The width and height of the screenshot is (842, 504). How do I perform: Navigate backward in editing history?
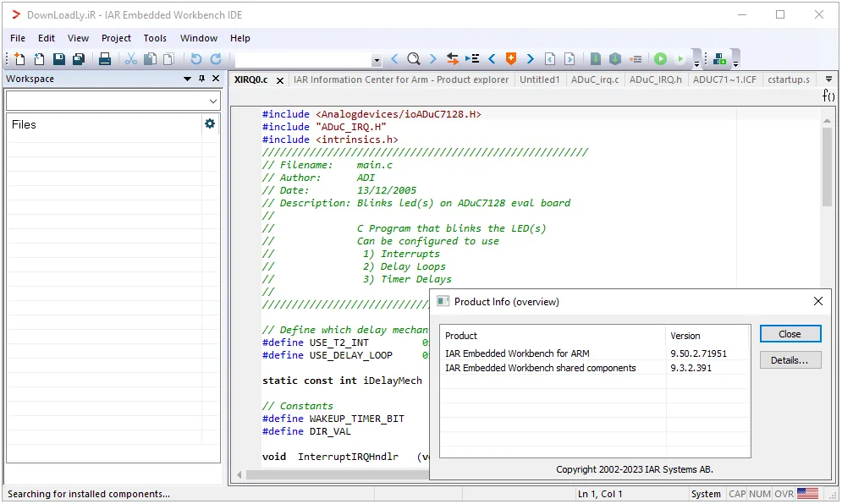coord(550,59)
